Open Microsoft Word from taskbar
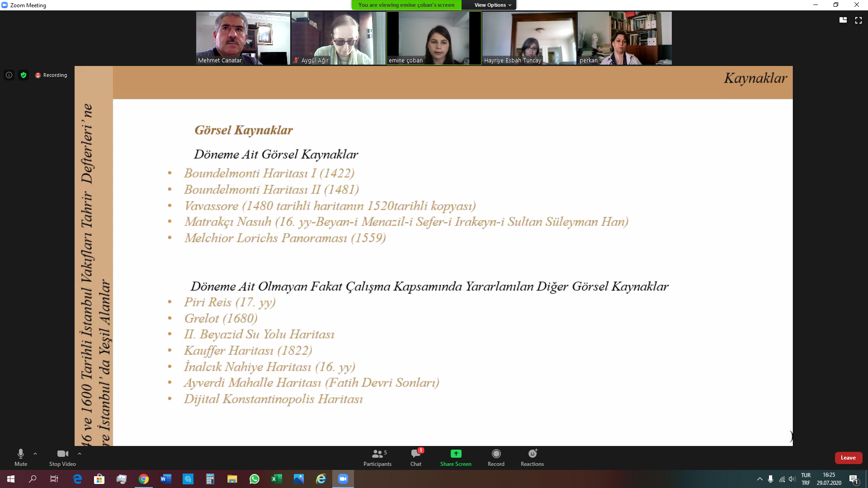868x488 pixels. [166, 479]
